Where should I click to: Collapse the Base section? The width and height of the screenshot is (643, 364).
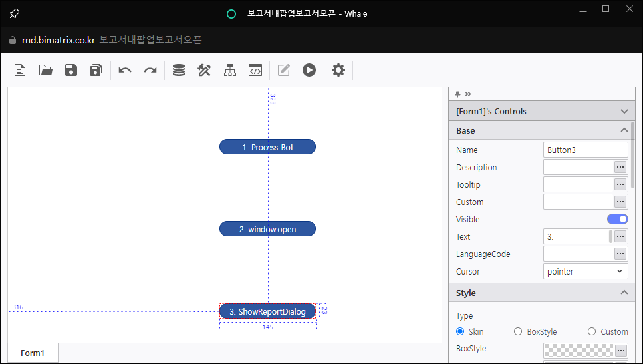[x=624, y=130]
